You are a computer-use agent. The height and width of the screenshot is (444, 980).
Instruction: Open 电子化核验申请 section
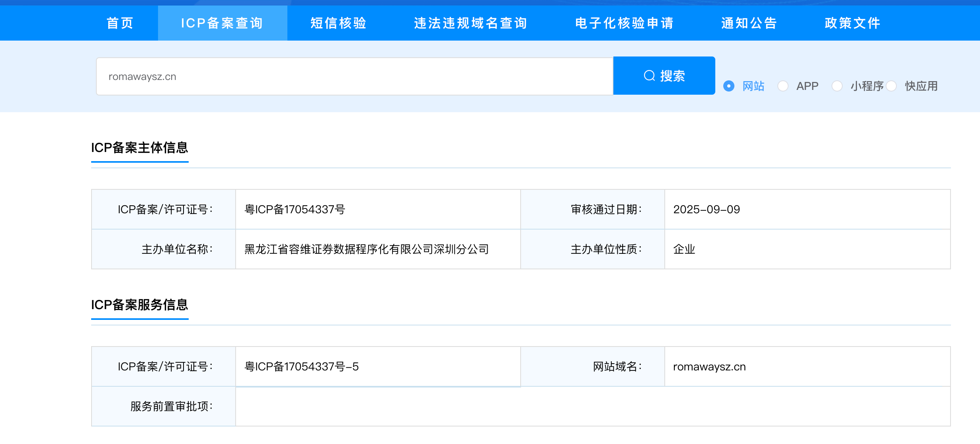click(624, 23)
